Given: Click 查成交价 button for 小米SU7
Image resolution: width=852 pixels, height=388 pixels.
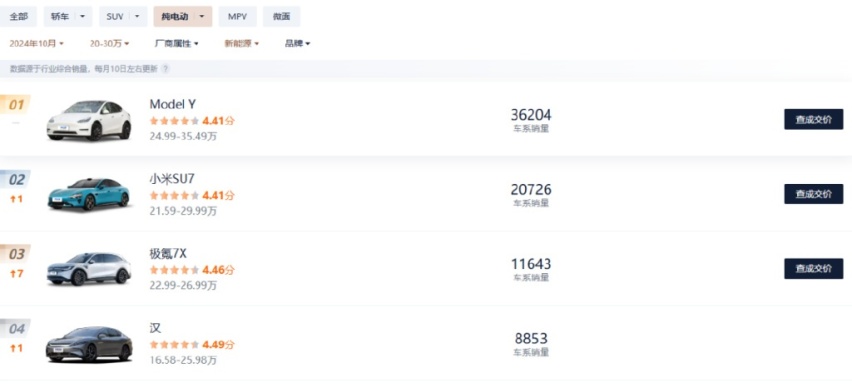Looking at the screenshot, I should pos(813,194).
